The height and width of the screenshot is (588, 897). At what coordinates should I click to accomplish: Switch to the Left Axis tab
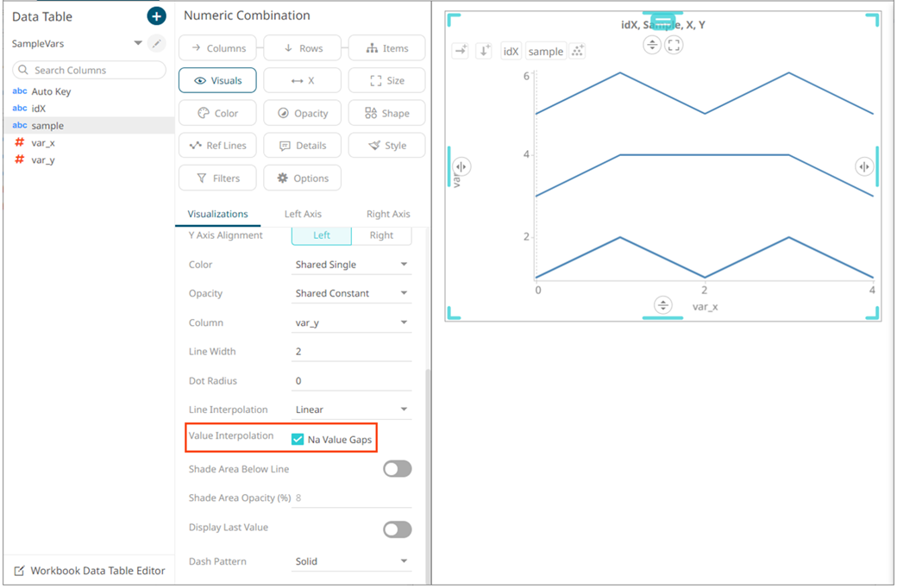click(303, 214)
